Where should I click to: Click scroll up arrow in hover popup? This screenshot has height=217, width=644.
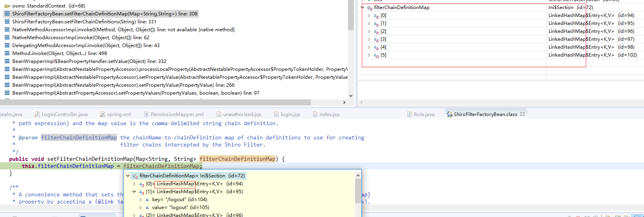[358, 175]
